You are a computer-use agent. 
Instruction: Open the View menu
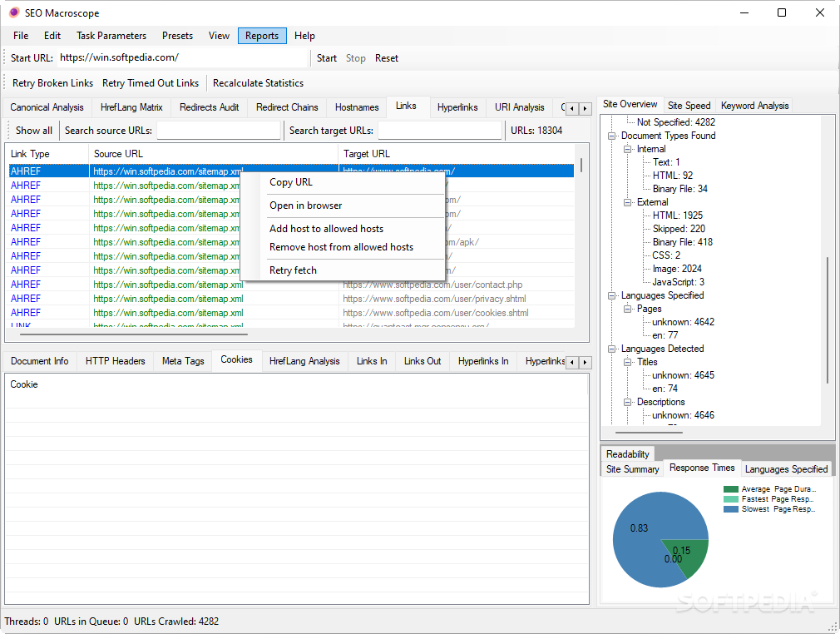click(x=219, y=36)
